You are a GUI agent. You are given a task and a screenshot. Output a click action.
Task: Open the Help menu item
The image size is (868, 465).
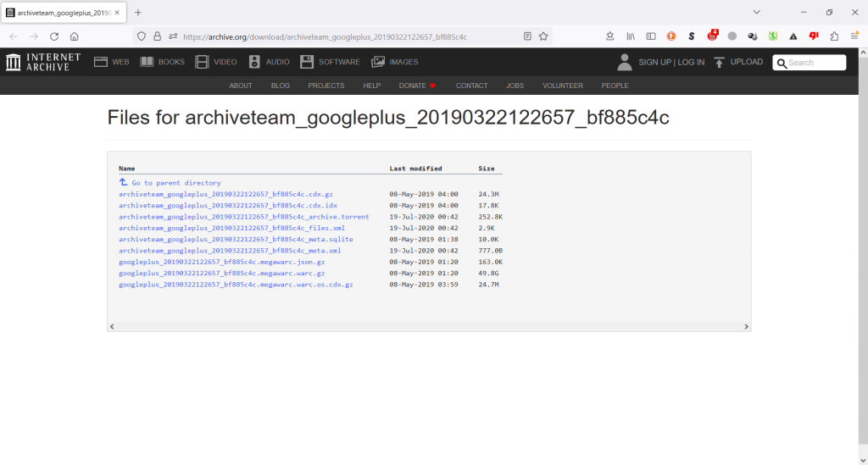pos(371,86)
